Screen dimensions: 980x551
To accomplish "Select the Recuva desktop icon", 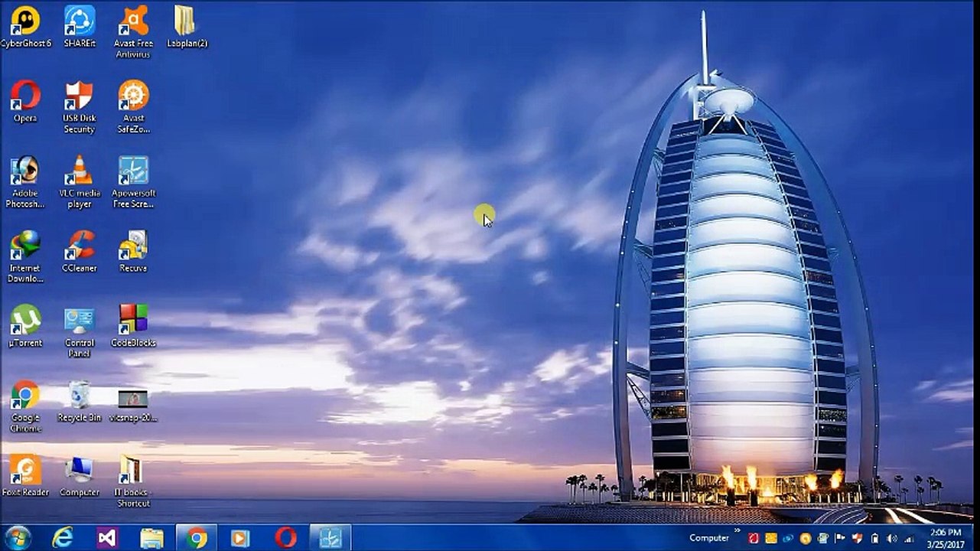I will (134, 252).
